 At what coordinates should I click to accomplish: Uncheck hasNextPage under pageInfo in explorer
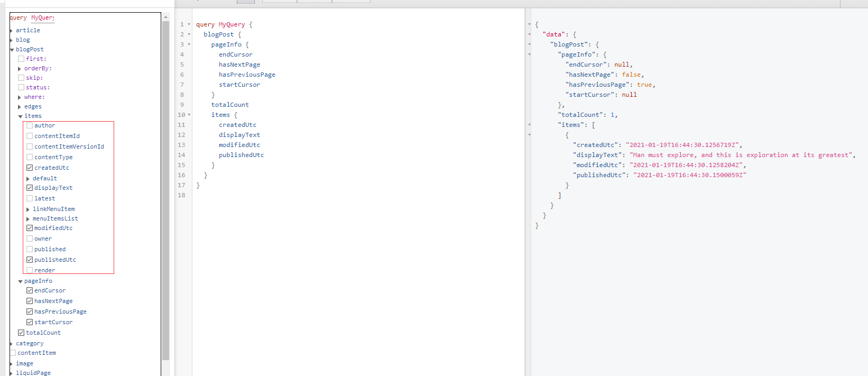click(x=30, y=301)
